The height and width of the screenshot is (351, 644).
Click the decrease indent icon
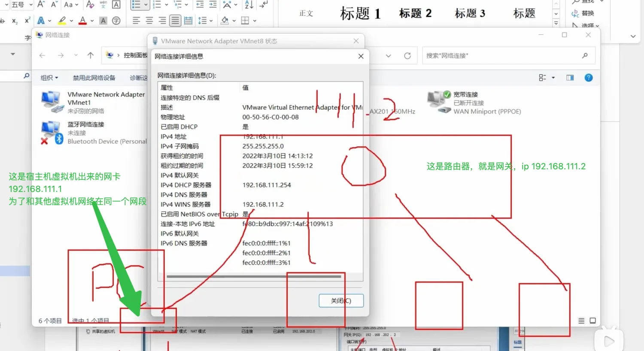coord(200,5)
